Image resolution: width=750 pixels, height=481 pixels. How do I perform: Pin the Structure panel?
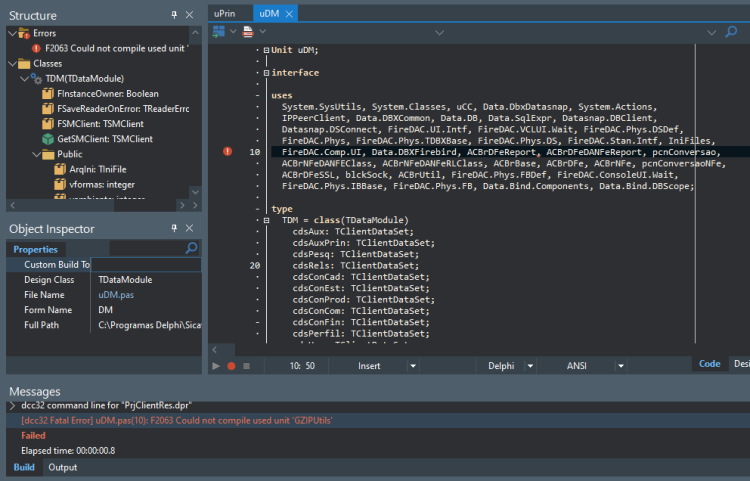click(x=174, y=15)
